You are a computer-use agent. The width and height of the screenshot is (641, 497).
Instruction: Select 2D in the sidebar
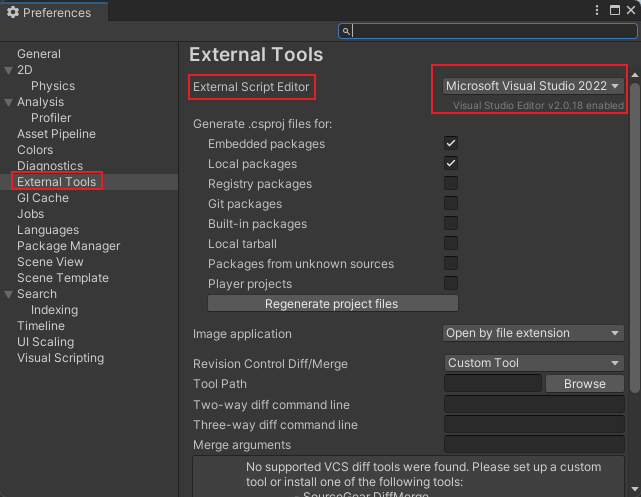click(x=25, y=70)
